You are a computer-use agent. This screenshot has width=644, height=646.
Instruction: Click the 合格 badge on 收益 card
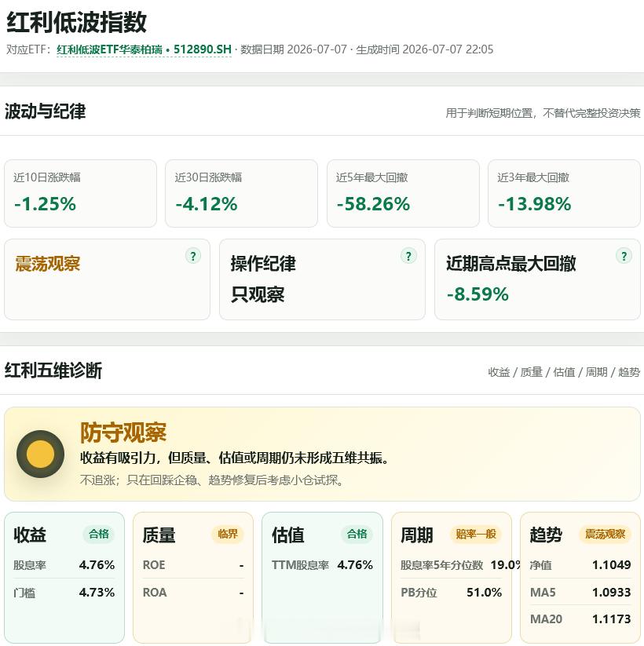tap(99, 534)
